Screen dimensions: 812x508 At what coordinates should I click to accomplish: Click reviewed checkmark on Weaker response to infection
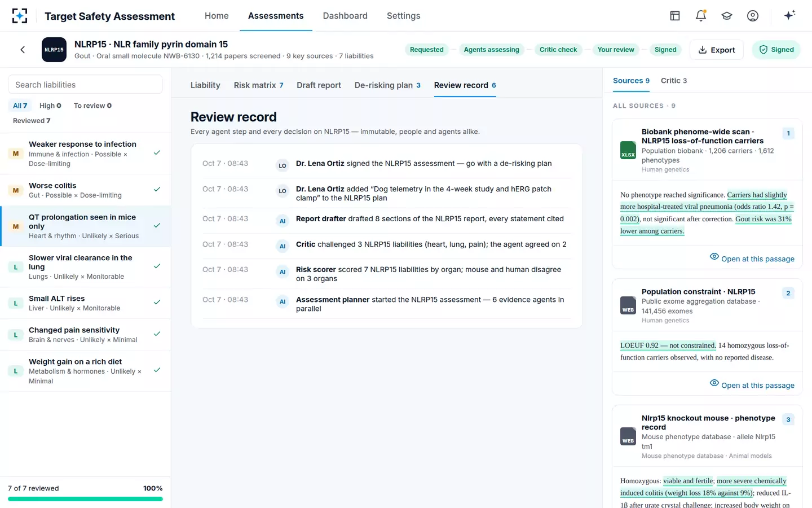[x=157, y=153]
